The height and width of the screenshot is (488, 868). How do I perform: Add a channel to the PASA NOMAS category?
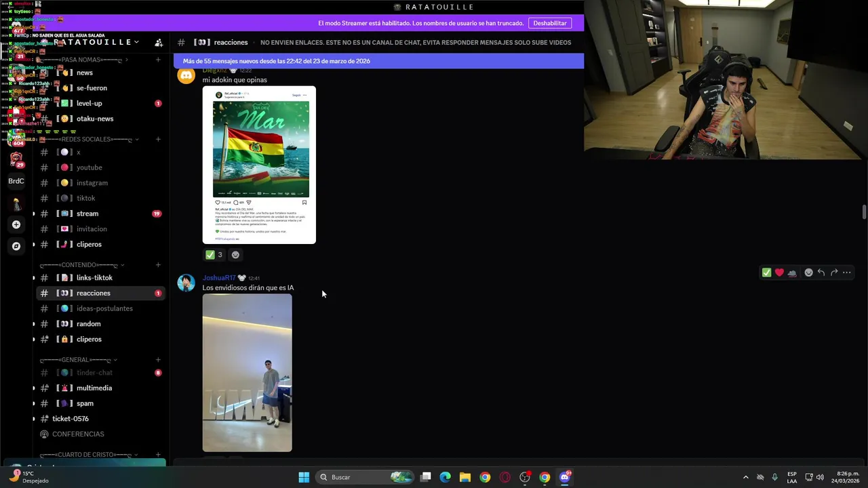tap(158, 60)
